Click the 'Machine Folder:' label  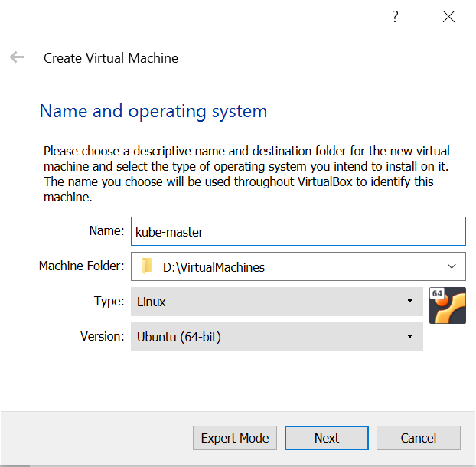coord(82,266)
